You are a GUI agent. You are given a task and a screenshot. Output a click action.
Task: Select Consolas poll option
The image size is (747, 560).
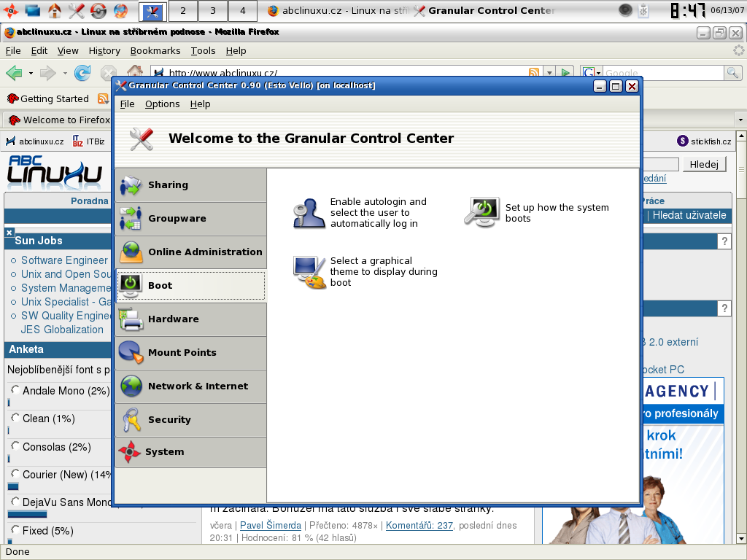15,446
